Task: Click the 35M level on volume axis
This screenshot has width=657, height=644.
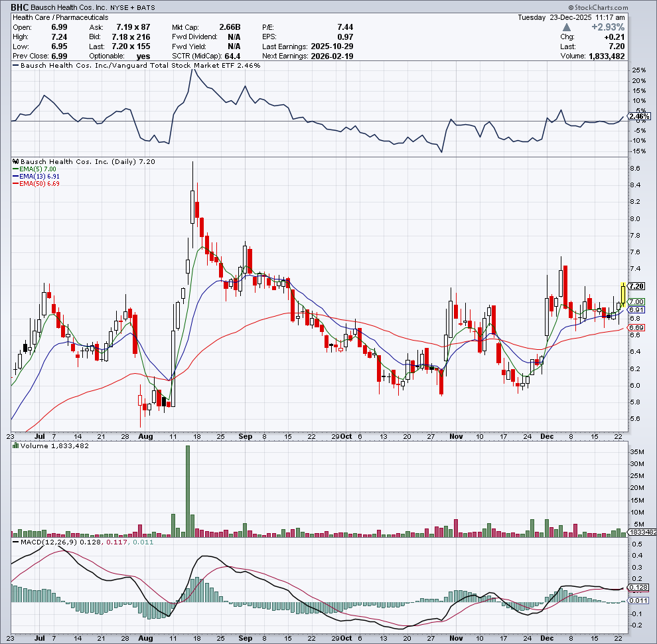Action: (x=637, y=452)
